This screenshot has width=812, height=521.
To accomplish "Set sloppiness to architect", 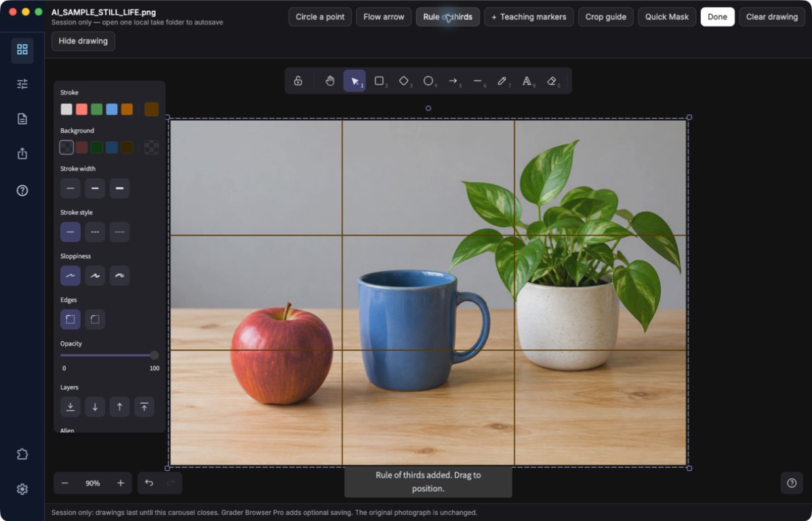I will 70,276.
